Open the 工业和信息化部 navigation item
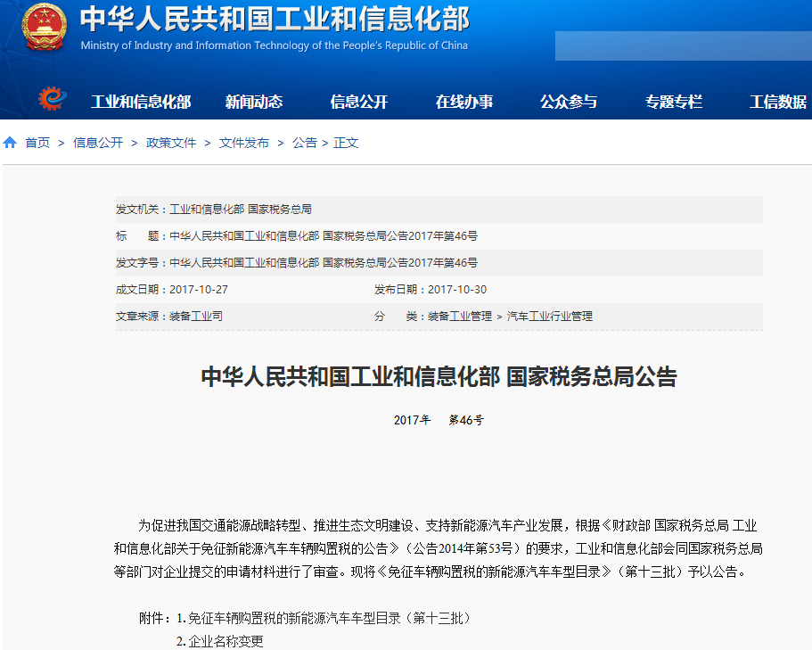 (141, 101)
